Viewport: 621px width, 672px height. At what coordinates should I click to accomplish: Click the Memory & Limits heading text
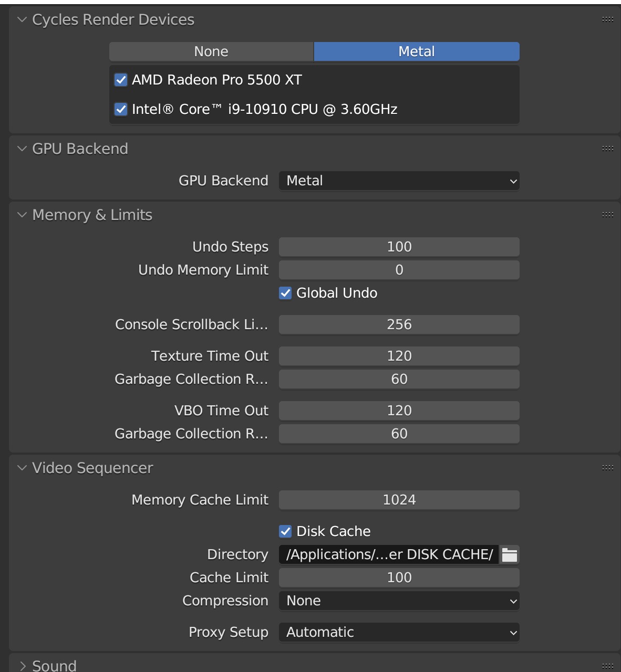point(92,215)
